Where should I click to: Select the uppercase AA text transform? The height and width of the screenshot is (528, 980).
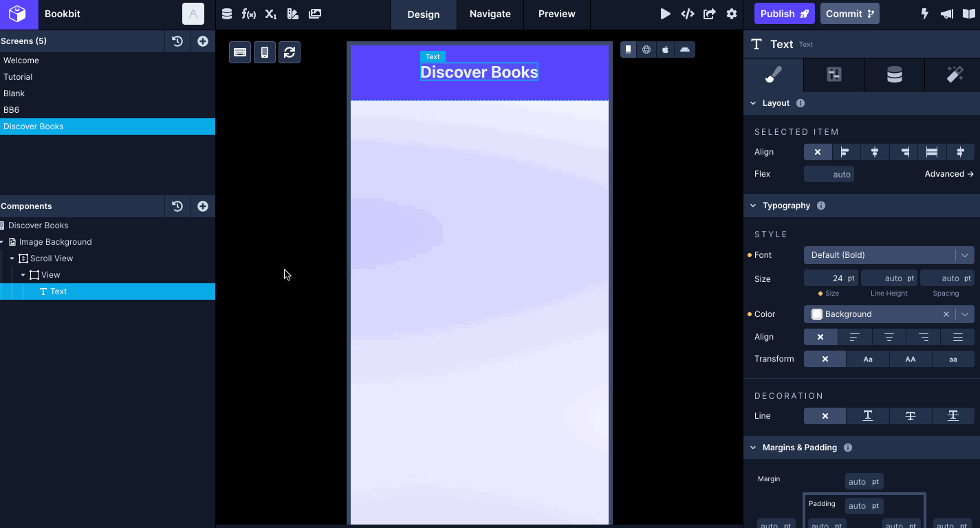910,359
